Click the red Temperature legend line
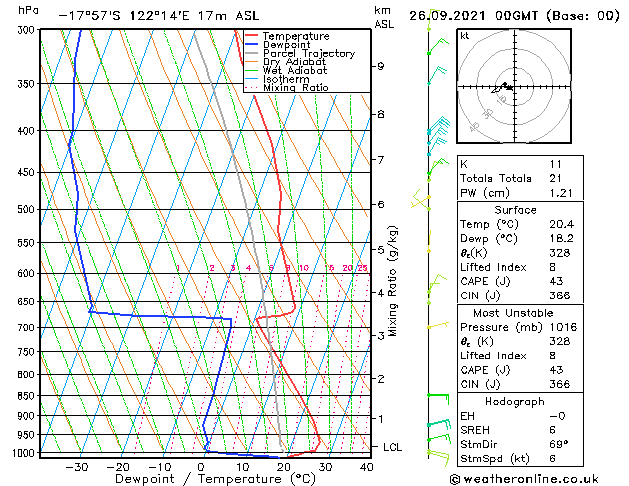 (252, 36)
